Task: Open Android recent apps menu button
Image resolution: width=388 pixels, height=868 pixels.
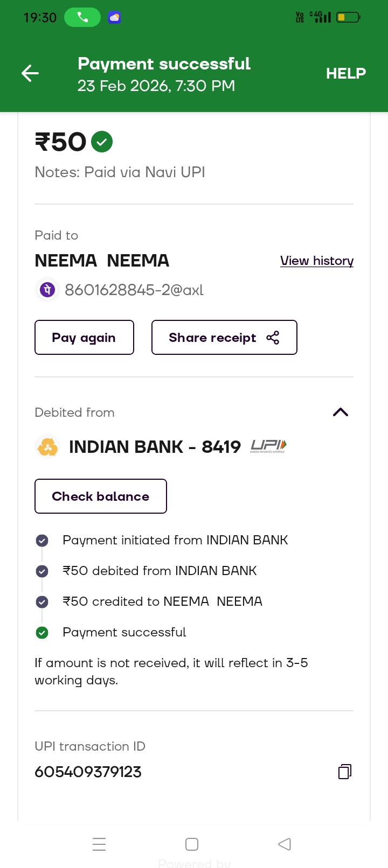Action: [x=99, y=844]
